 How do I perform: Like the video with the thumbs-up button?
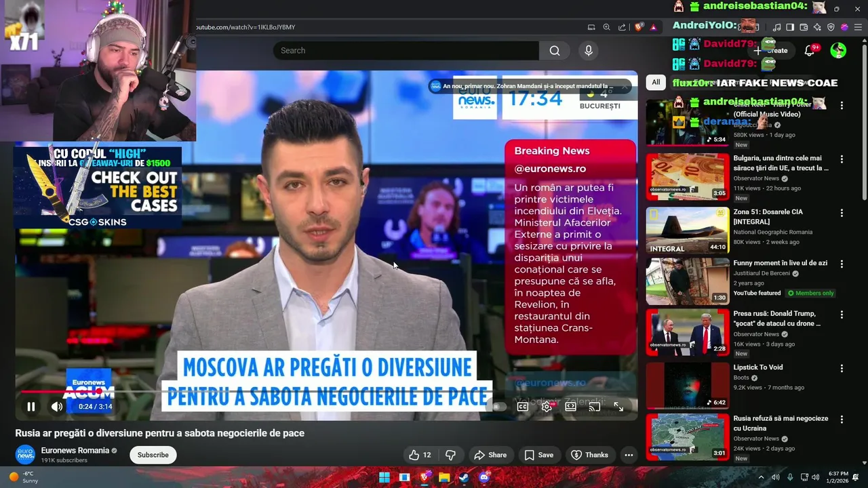420,455
